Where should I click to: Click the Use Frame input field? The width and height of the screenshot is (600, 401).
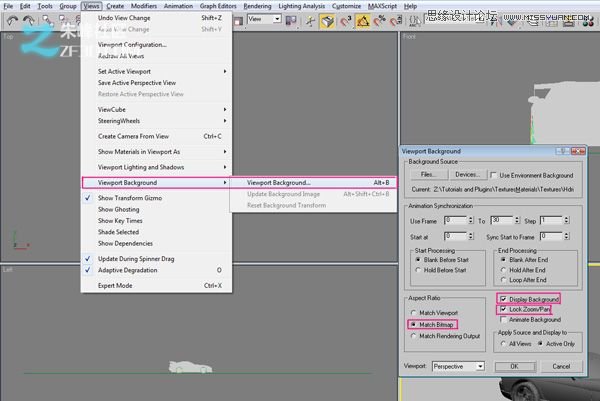click(x=453, y=219)
